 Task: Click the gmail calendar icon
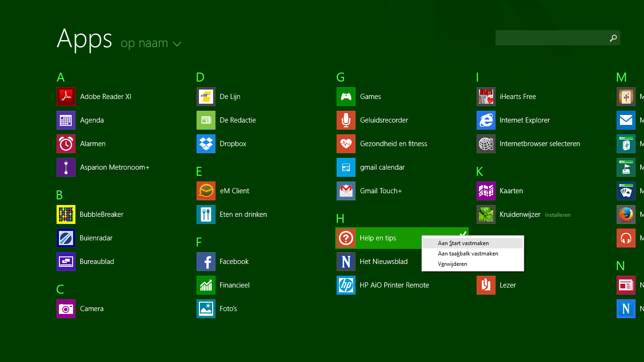(x=346, y=167)
